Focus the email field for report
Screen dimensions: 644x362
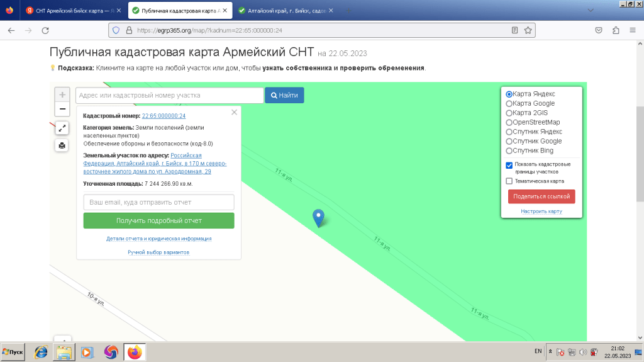tap(158, 202)
